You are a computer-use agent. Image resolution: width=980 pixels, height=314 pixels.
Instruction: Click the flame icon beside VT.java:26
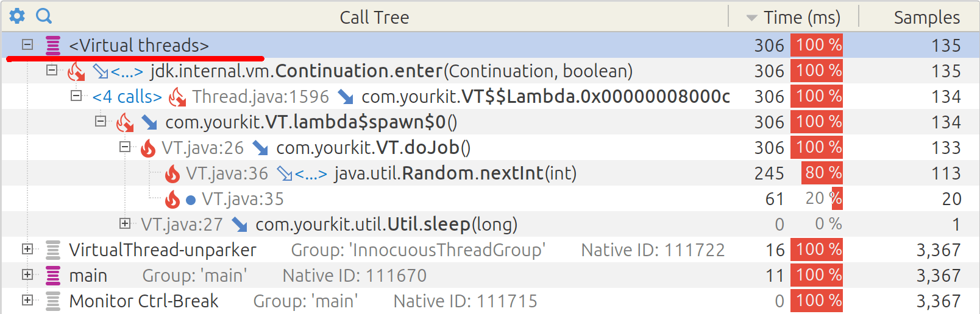coord(148,148)
